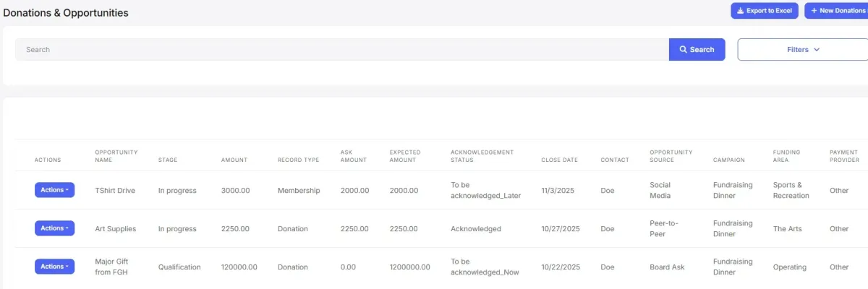Viewport: 868px width, 289px height.
Task: Focus the Search input field
Action: 342,50
